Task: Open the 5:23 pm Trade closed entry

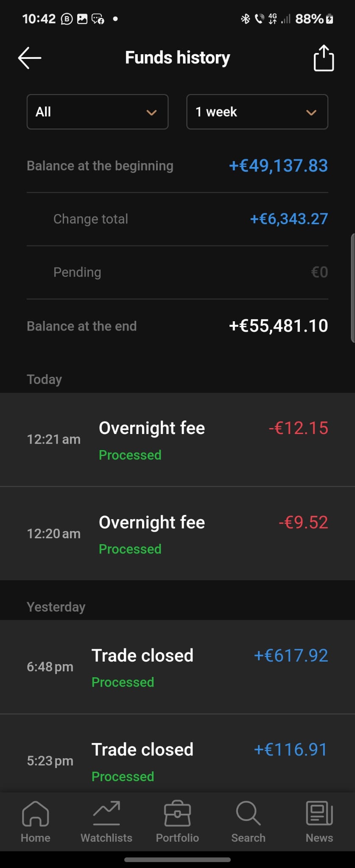Action: click(177, 761)
